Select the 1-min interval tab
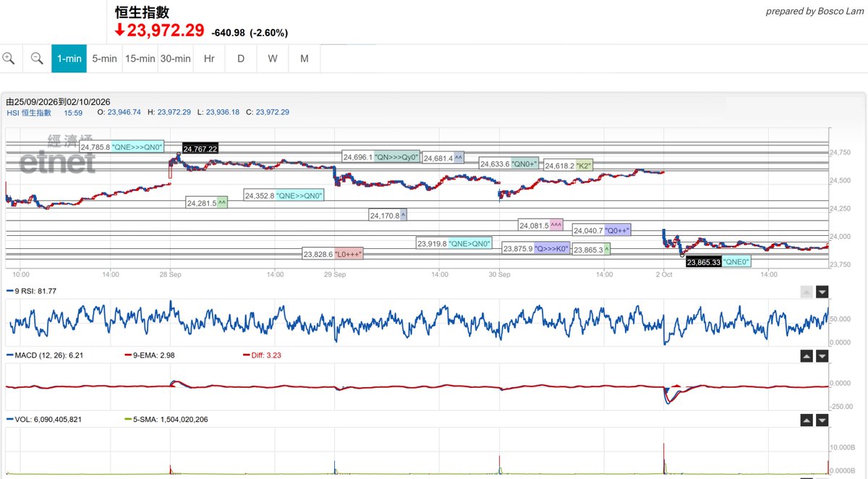 [69, 59]
